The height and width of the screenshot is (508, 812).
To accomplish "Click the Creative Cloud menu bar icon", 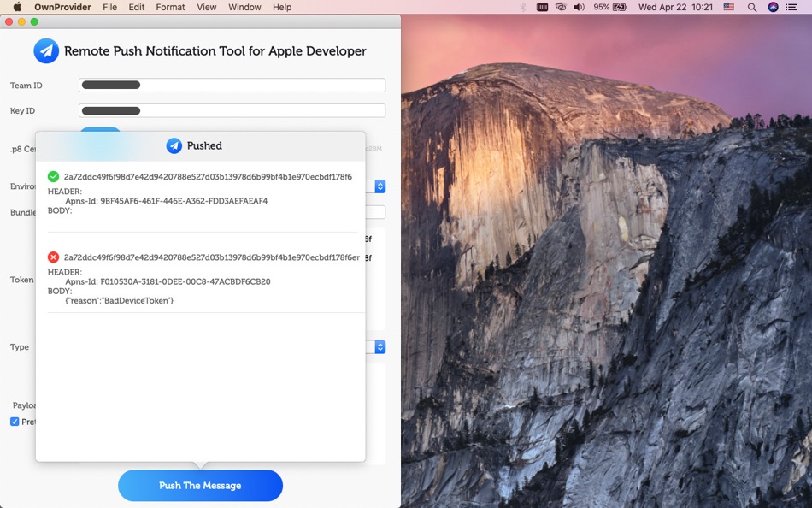I will point(561,7).
